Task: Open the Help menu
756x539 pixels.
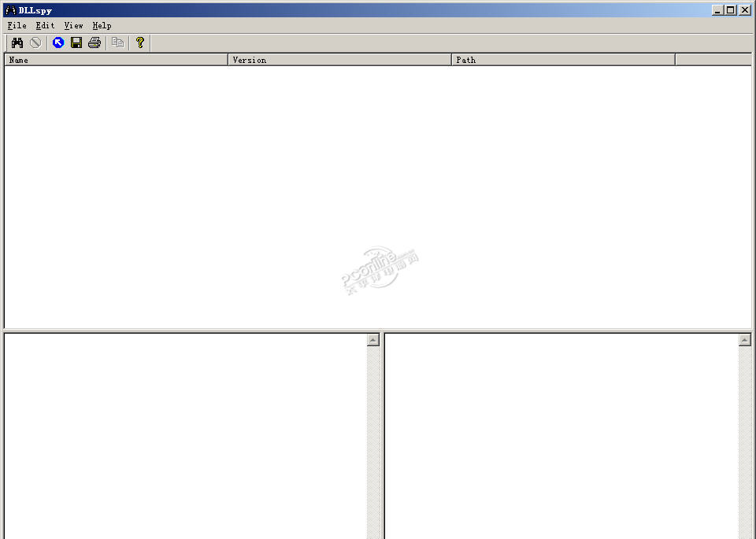Action: tap(102, 25)
